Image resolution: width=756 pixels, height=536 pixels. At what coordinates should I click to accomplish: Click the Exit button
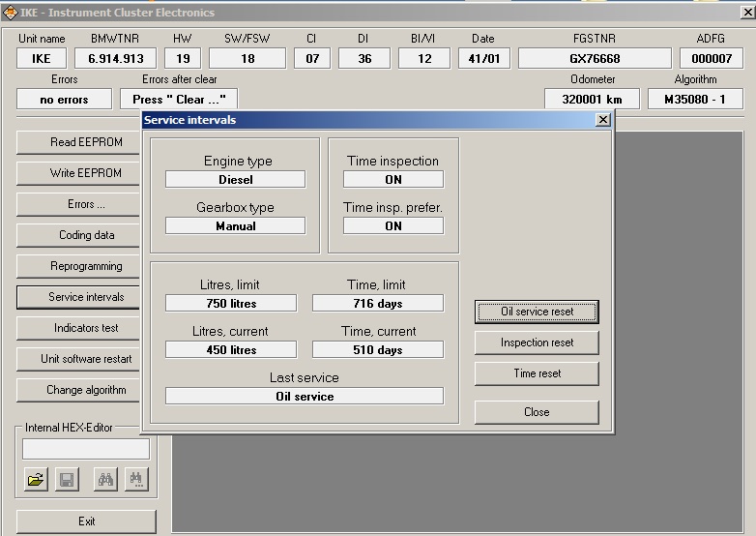point(86,521)
